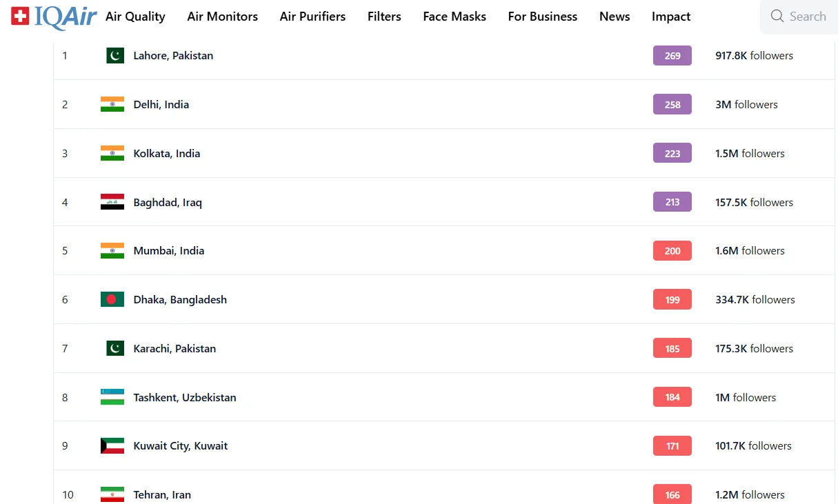Open the Kolkata, India city link
This screenshot has width=838, height=504.
tap(167, 153)
